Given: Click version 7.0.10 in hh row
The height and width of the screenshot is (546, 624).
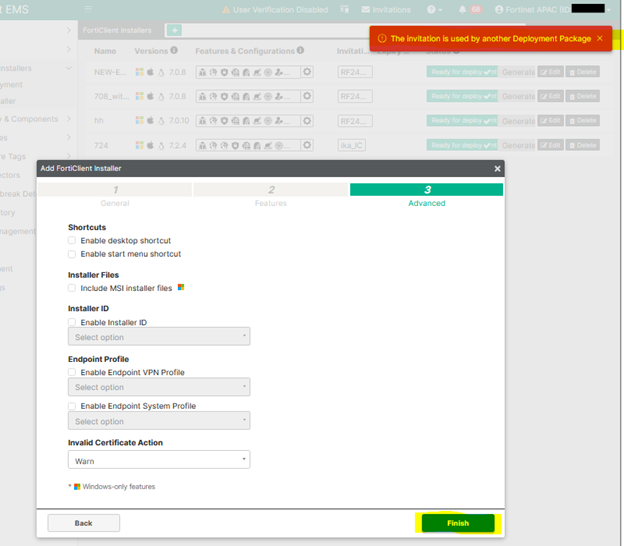Looking at the screenshot, I should (179, 121).
